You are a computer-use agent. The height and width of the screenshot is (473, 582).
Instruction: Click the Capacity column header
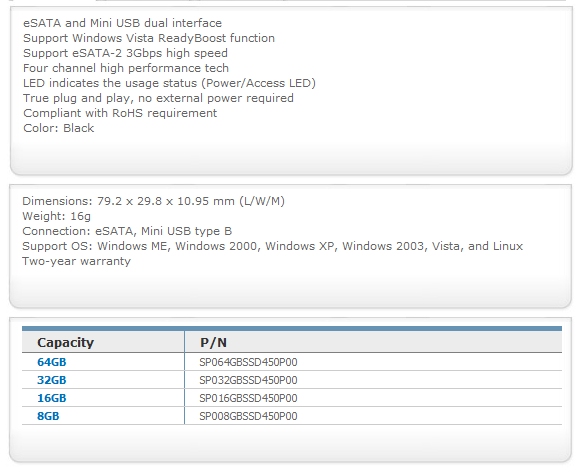point(65,342)
